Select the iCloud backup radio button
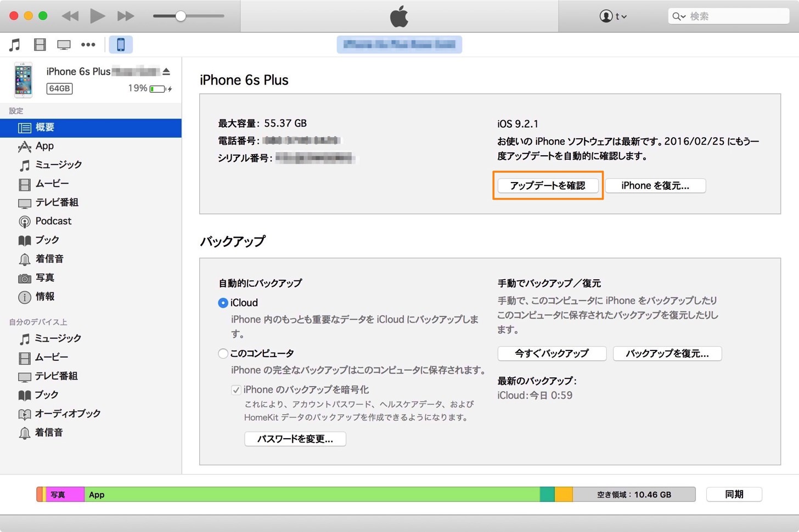This screenshot has width=799, height=532. click(223, 303)
